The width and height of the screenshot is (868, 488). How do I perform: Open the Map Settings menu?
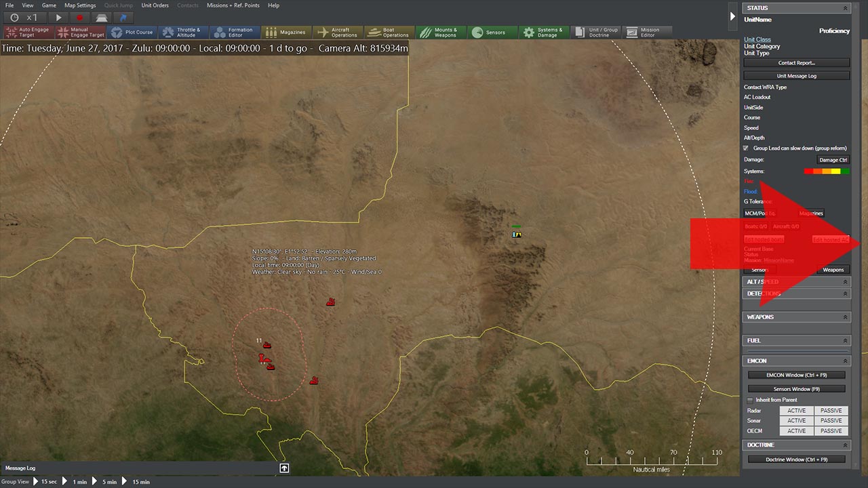point(80,5)
